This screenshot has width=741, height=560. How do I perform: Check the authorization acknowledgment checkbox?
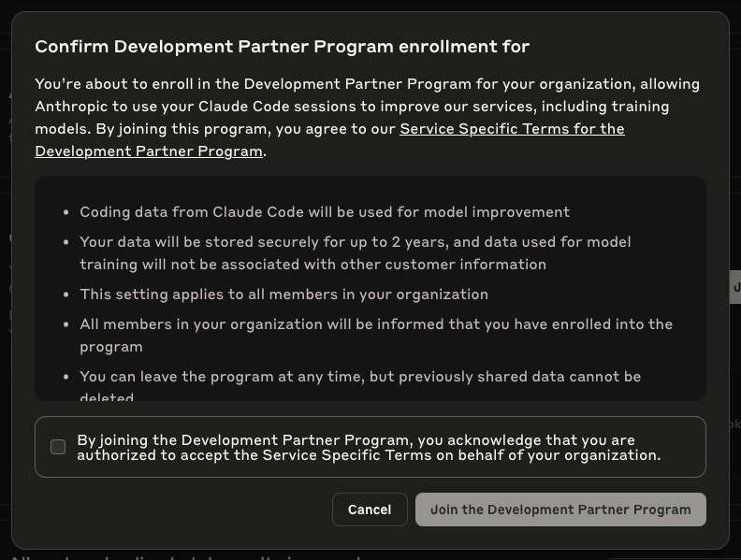pyautogui.click(x=58, y=447)
